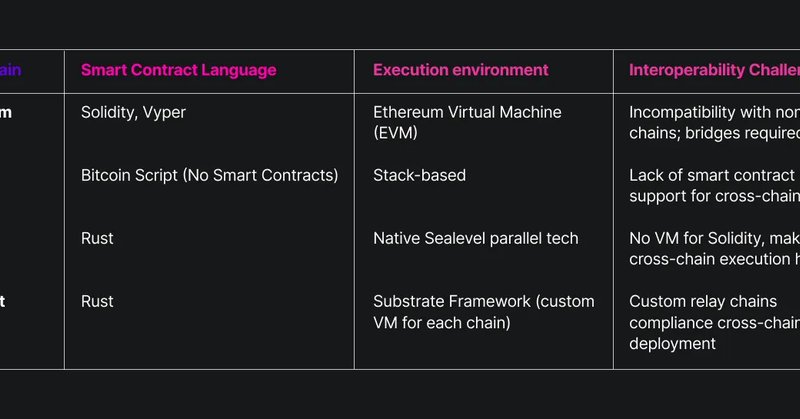This screenshot has height=419, width=800.
Task: Select the "Lack of smart contract" cell
Action: 712,175
